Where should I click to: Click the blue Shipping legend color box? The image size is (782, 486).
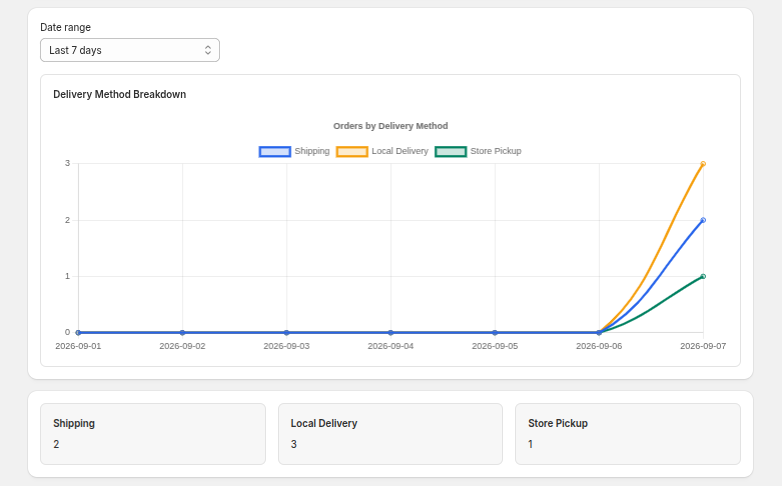[x=275, y=152]
